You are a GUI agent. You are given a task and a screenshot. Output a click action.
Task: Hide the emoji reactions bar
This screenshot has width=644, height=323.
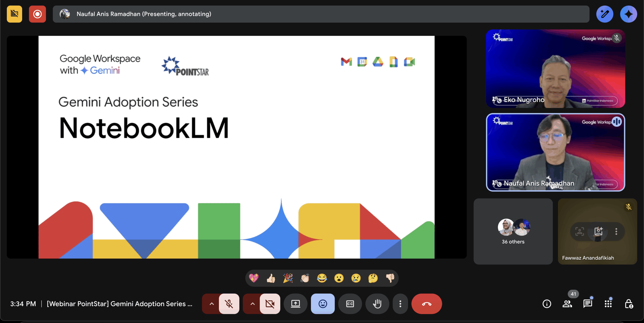click(323, 304)
